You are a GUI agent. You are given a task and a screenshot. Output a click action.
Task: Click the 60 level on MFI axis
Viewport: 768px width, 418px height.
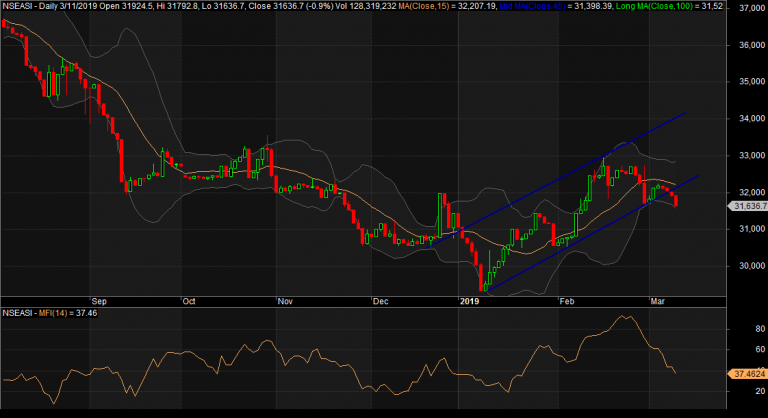click(x=760, y=349)
